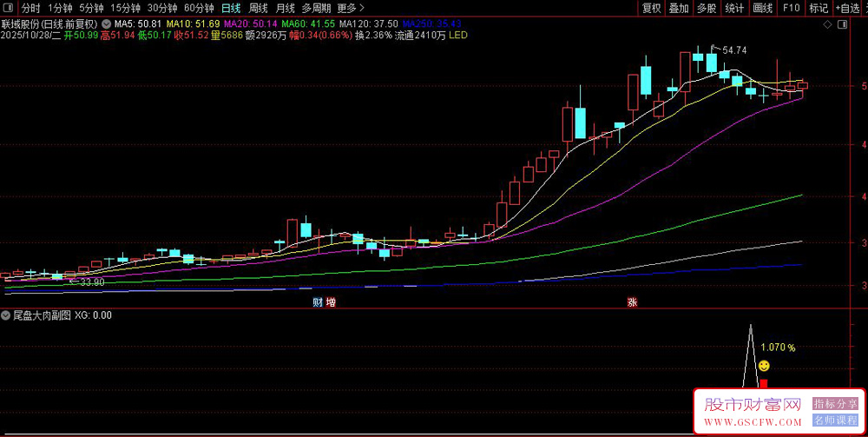
Task: Expand the 更多 periods menu
Action: click(x=351, y=8)
